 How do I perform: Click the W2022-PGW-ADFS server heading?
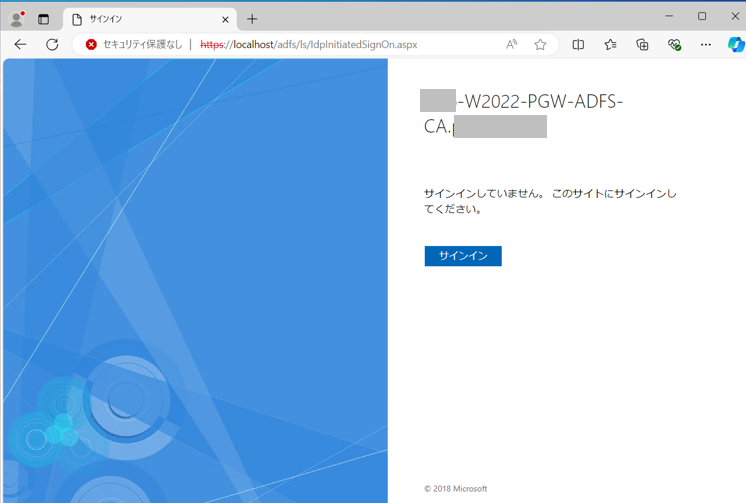(x=521, y=114)
